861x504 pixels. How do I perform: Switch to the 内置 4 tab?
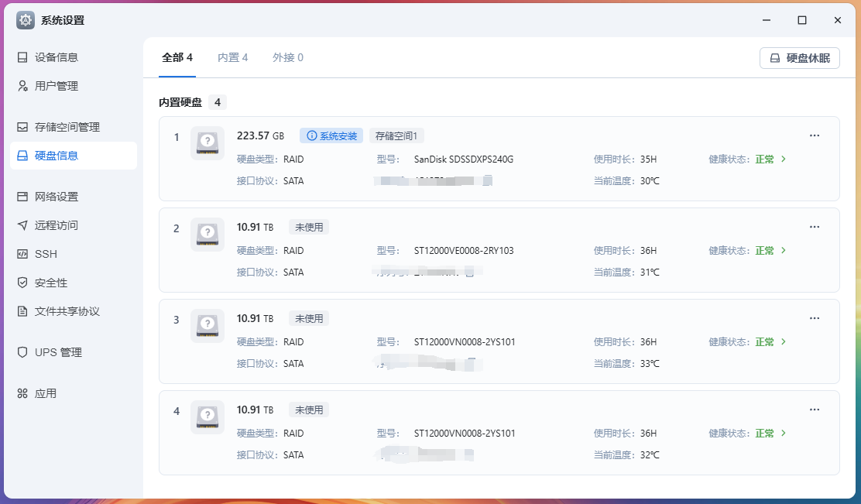tap(232, 58)
